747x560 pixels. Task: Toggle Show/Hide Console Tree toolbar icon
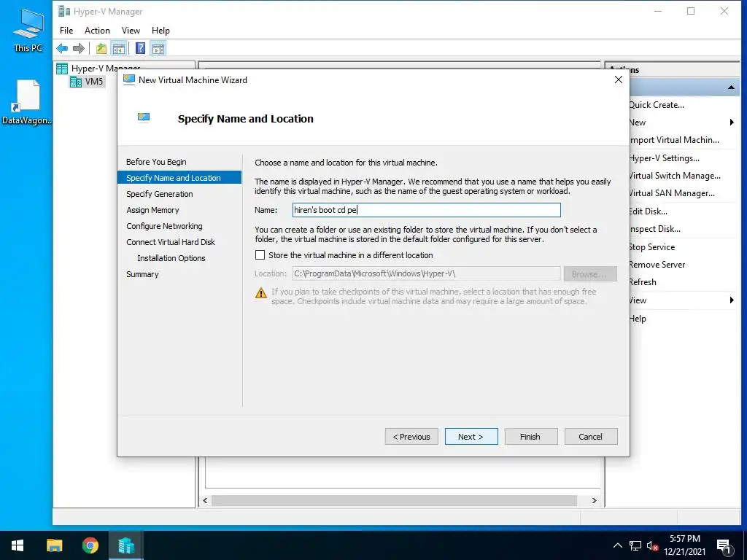coord(119,48)
